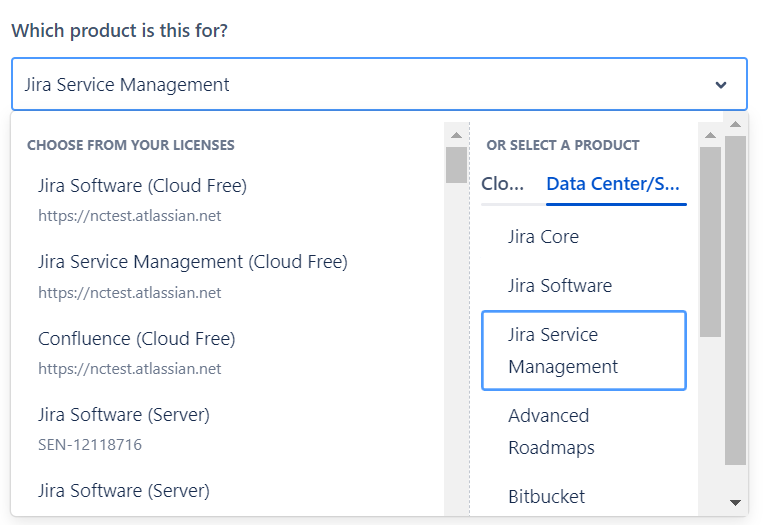Pick the Confluence (Cloud Free) license

point(136,339)
